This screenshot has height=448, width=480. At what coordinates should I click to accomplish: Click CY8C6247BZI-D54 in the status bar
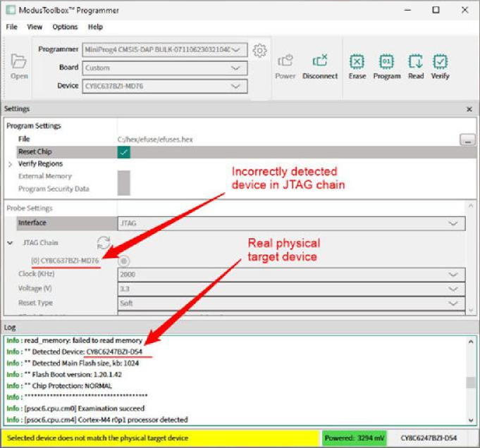click(x=429, y=438)
